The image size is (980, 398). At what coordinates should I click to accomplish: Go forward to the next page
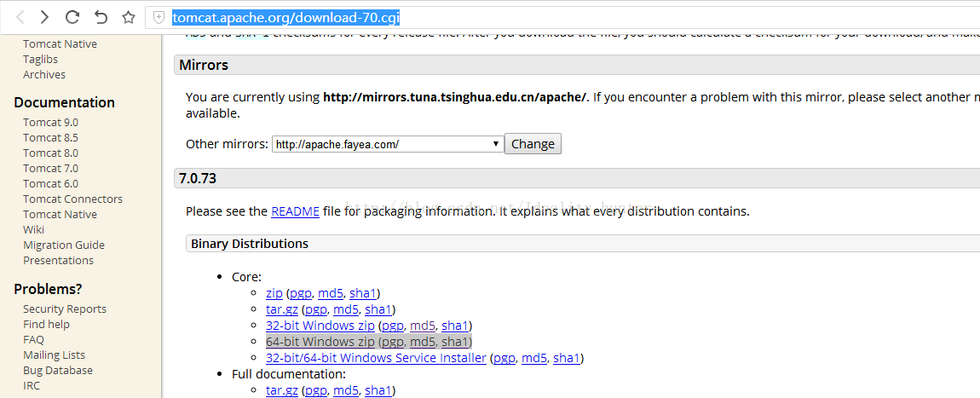tap(44, 17)
